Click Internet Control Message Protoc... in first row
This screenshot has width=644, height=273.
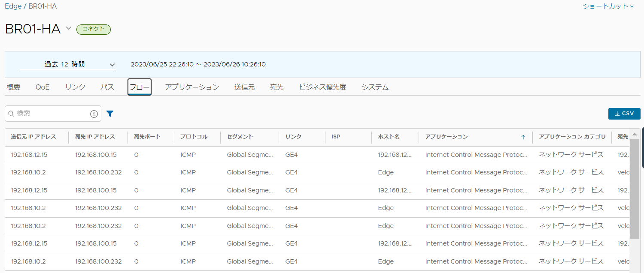476,155
